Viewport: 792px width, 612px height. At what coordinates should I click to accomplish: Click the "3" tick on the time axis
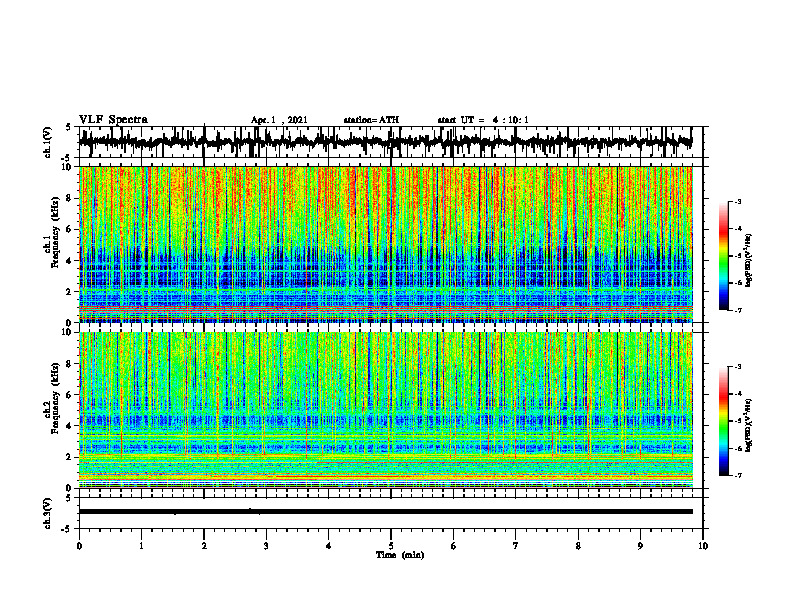point(266,546)
